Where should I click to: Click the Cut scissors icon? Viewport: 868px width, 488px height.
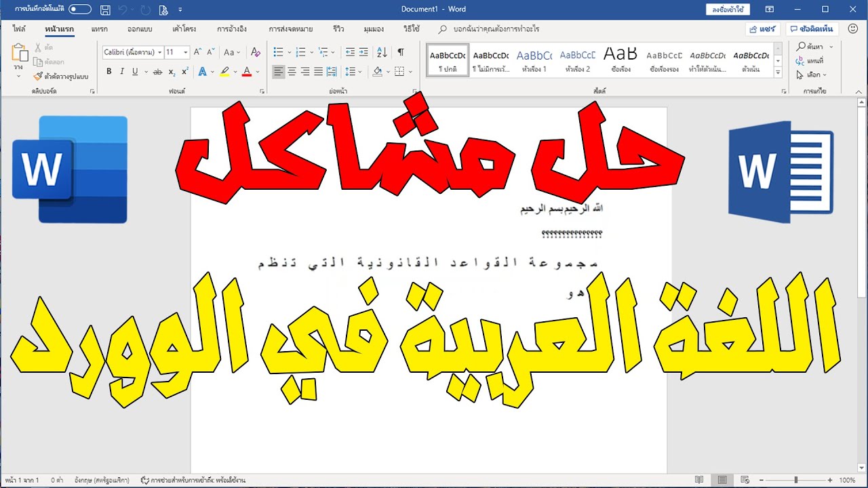click(39, 48)
